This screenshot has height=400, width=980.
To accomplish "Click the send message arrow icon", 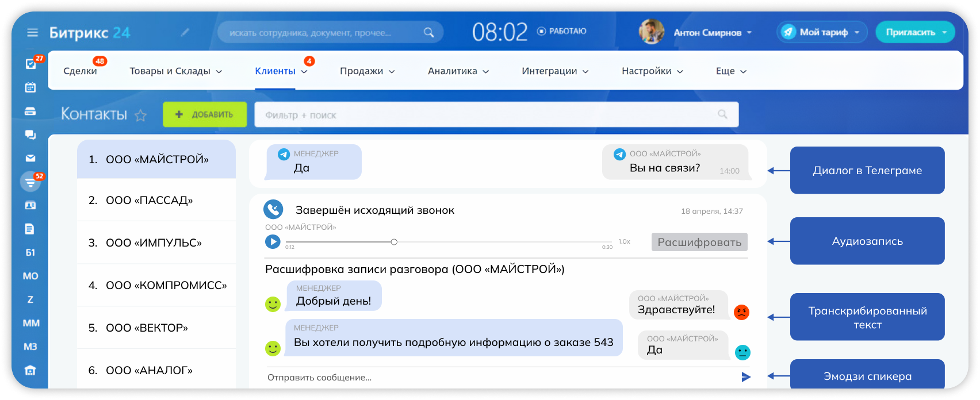I will tap(746, 377).
